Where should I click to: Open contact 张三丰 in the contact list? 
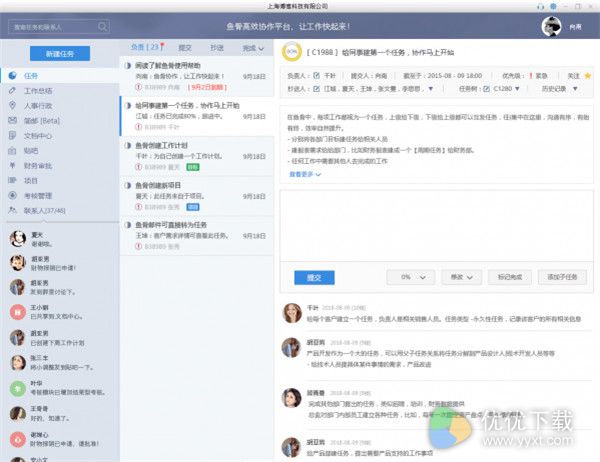coord(60,363)
